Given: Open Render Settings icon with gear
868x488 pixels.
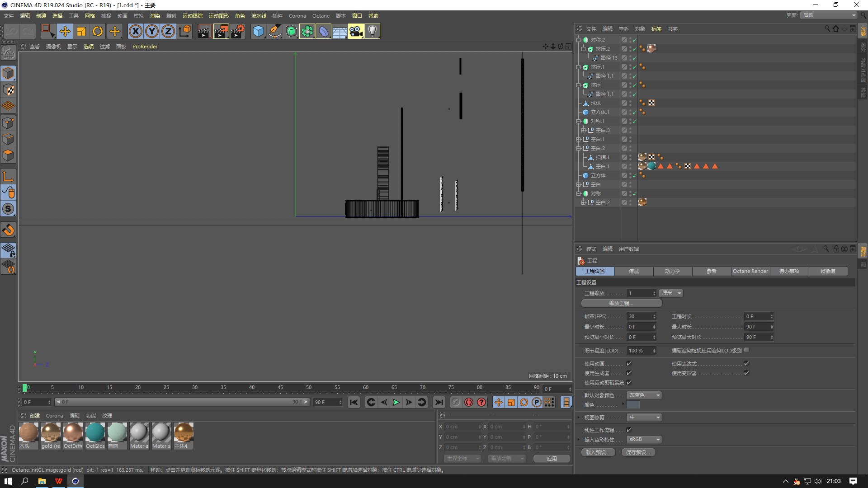Looking at the screenshot, I should coord(237,31).
